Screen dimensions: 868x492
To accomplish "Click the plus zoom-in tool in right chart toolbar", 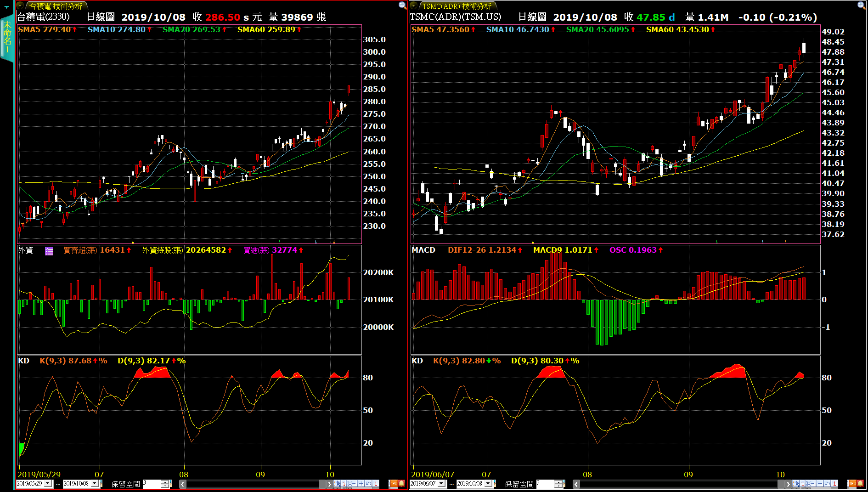I will [820, 484].
